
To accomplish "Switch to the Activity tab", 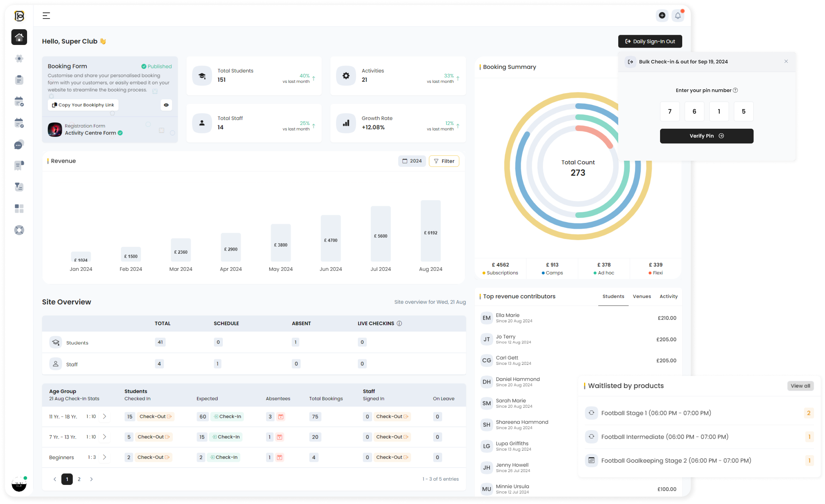I will point(668,296).
